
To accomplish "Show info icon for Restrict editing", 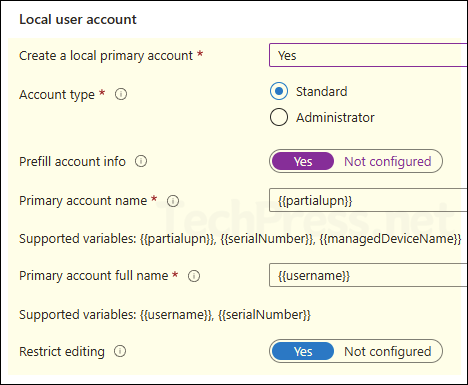I will 120,351.
